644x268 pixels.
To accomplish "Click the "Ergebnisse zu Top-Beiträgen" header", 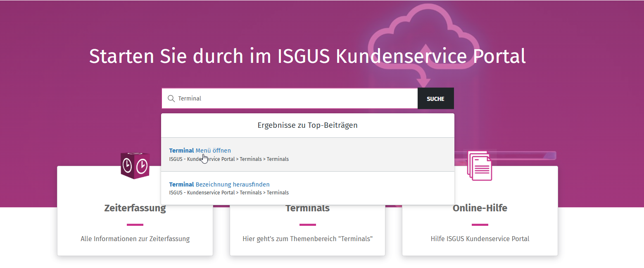I will 307,125.
